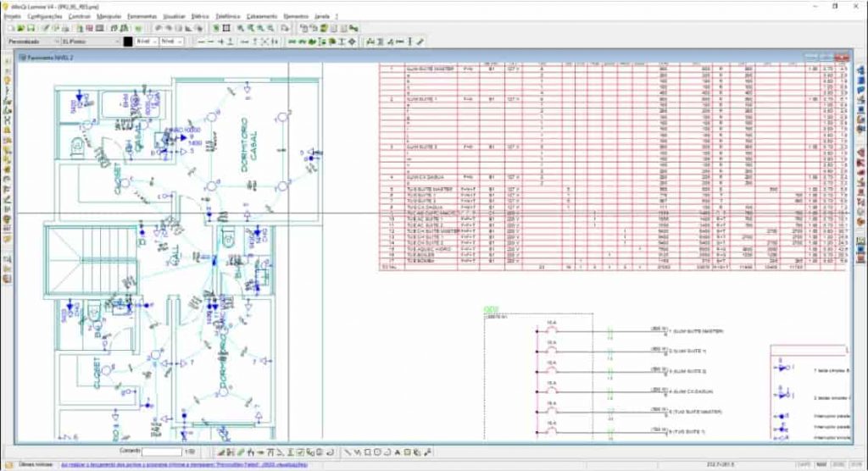The width and height of the screenshot is (868, 471).
Task: Open the Elementos menu
Action: [296, 17]
